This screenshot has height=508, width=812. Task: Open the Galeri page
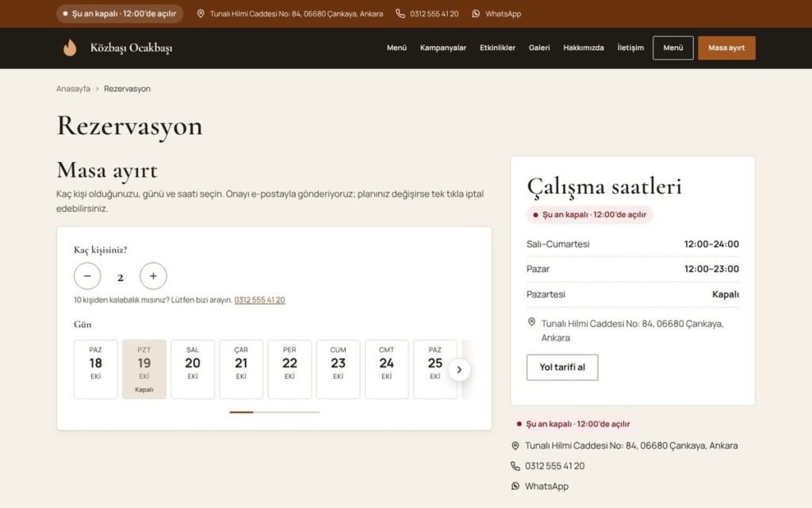click(x=539, y=48)
